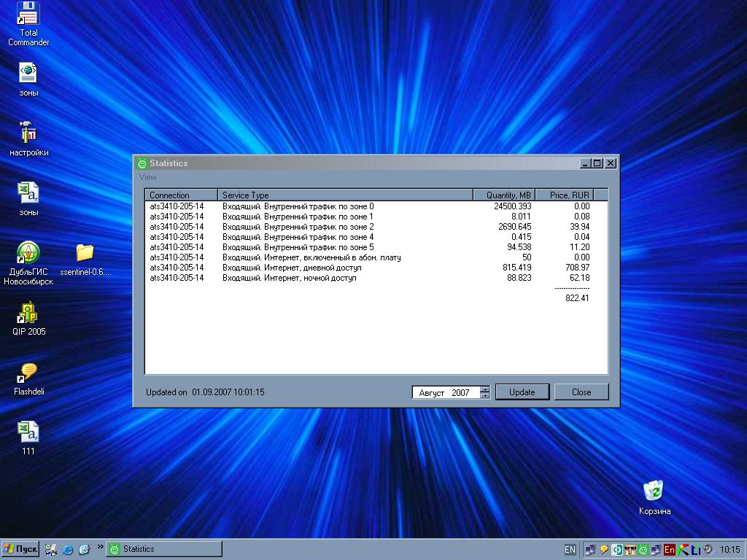The width and height of the screenshot is (747, 560).
Task: Open the ДубльГИС Новосибирск shortcut
Action: pyautogui.click(x=28, y=254)
